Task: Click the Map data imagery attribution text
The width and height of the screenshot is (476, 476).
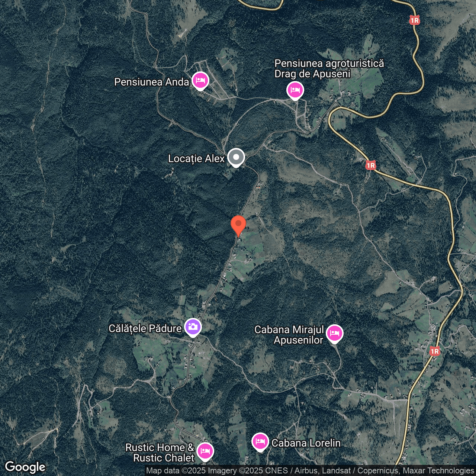Action: 310,471
